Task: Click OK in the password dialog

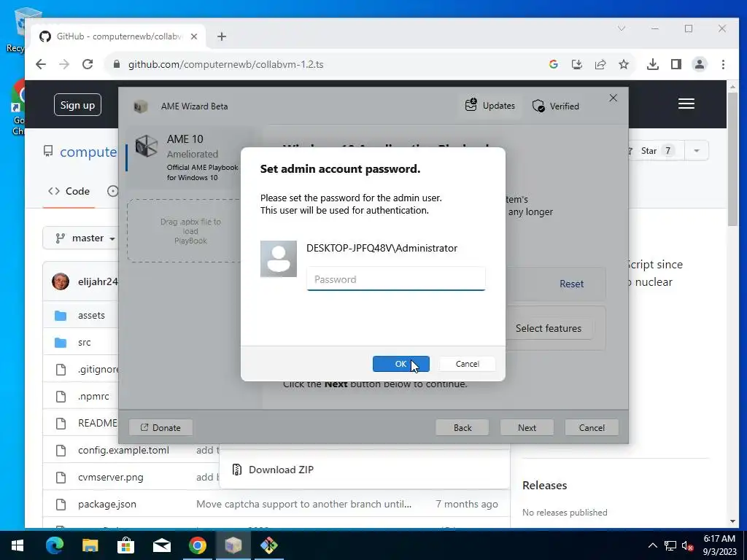Action: tap(400, 364)
